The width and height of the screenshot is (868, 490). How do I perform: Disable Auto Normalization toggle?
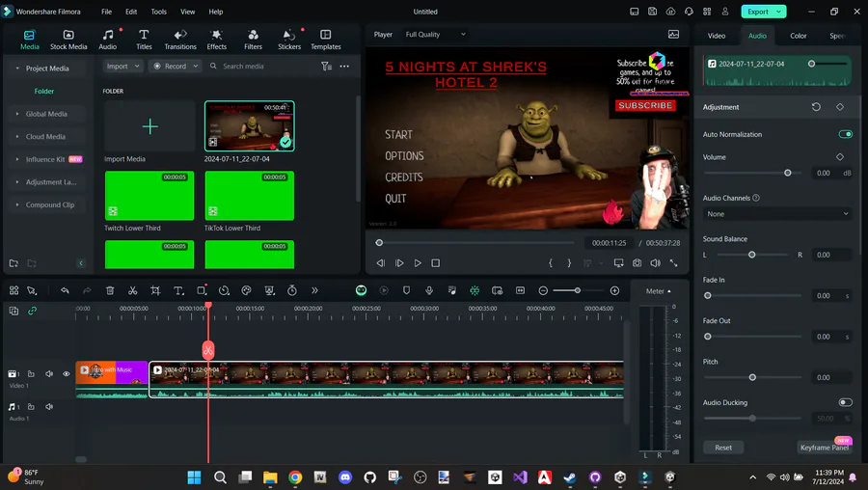point(845,134)
